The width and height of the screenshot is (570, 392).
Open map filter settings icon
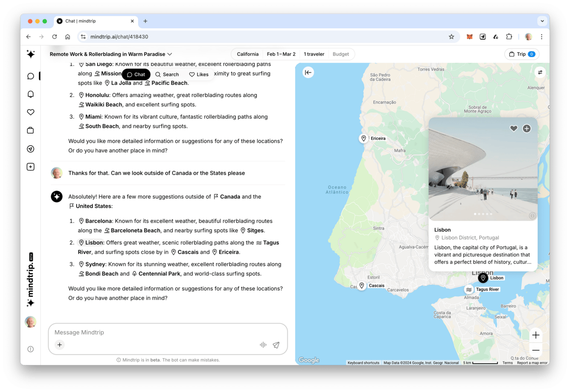click(540, 72)
